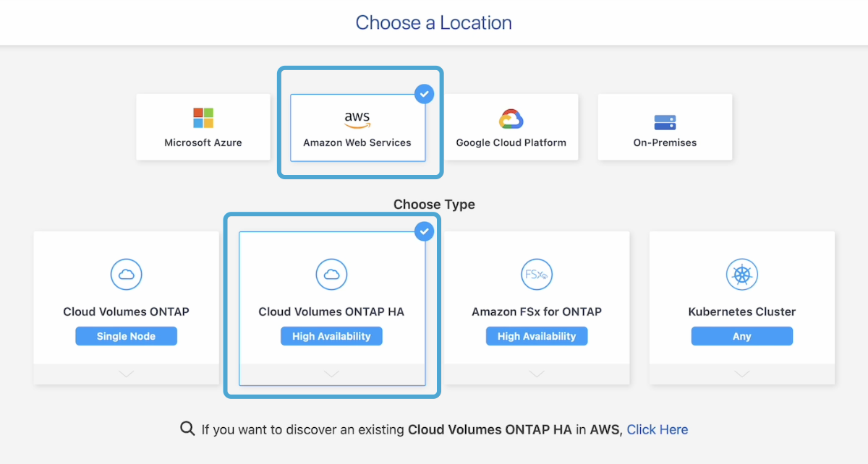Toggle the checkmark on Cloud Volumes ONTAP HA card
The width and height of the screenshot is (868, 464).
click(x=424, y=231)
